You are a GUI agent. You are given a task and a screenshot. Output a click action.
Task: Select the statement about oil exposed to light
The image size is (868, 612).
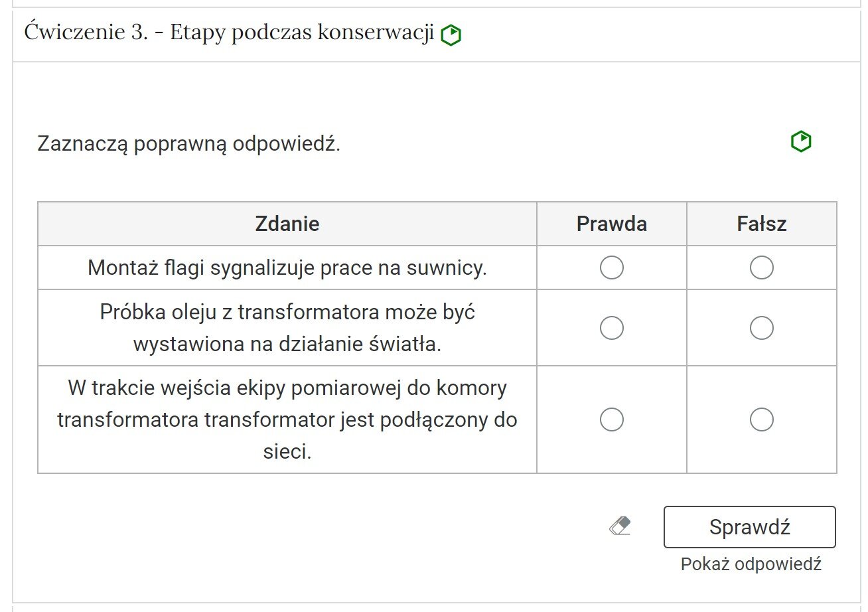coord(287,327)
